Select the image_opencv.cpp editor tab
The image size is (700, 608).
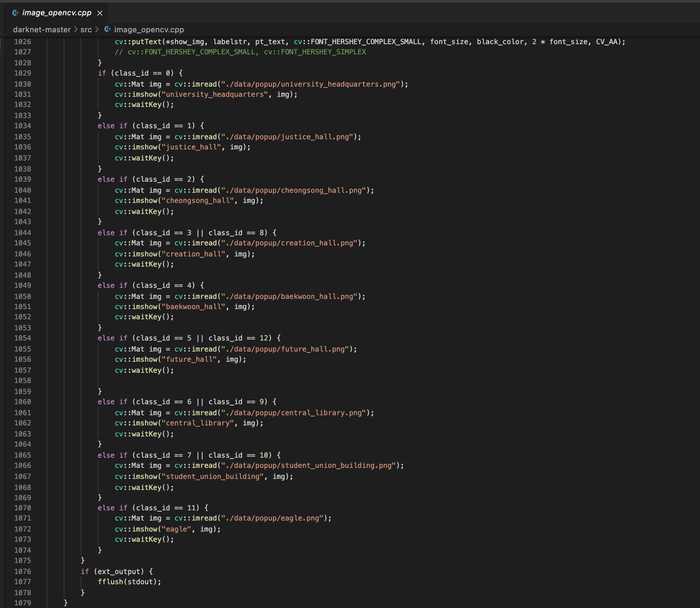click(x=56, y=13)
